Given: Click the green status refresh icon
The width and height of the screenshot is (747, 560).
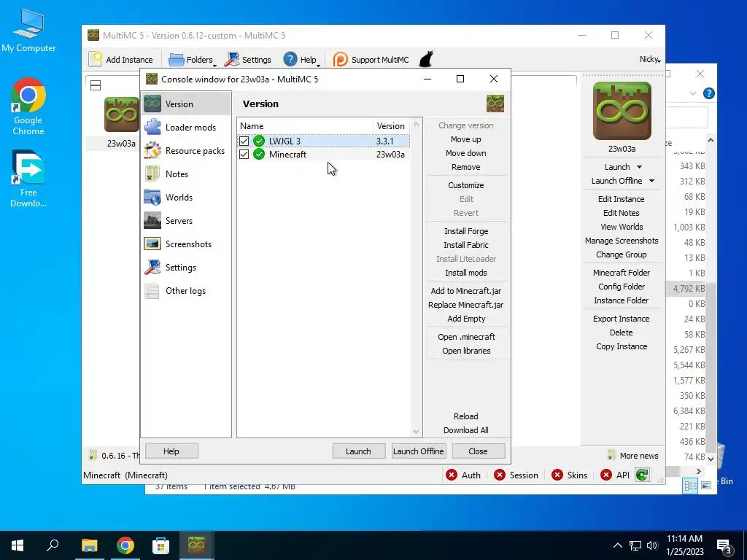Looking at the screenshot, I should click(642, 475).
